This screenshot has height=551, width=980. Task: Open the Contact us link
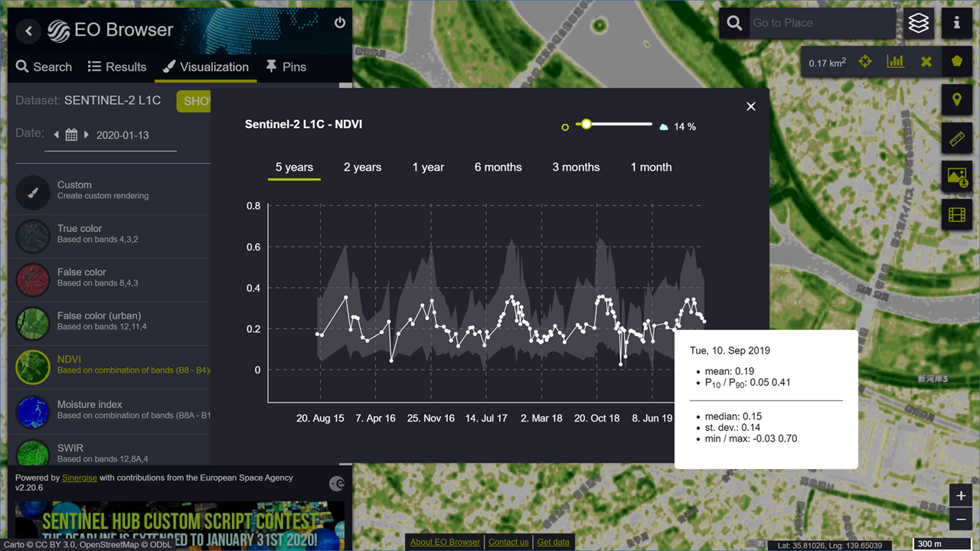tap(508, 542)
